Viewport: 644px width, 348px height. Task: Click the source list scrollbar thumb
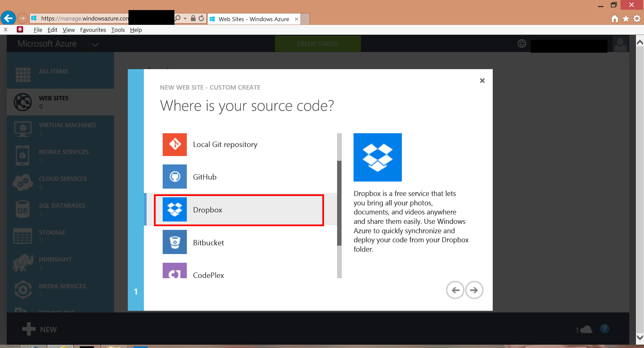[339, 203]
